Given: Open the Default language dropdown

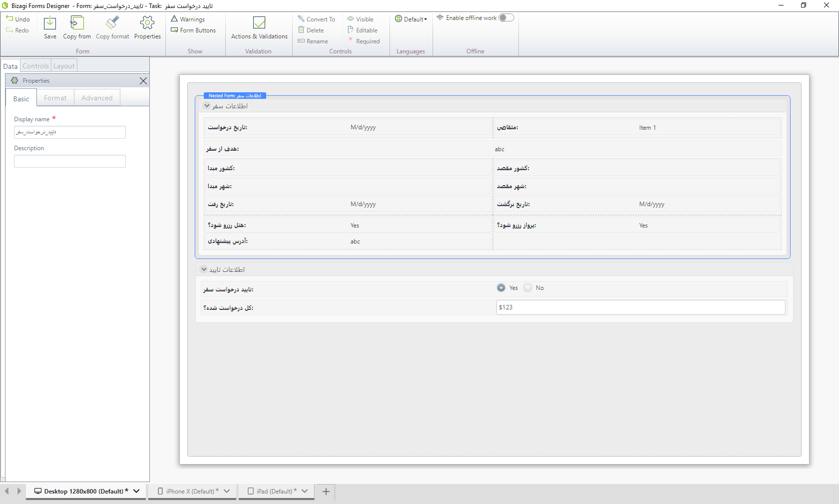Looking at the screenshot, I should click(x=411, y=19).
